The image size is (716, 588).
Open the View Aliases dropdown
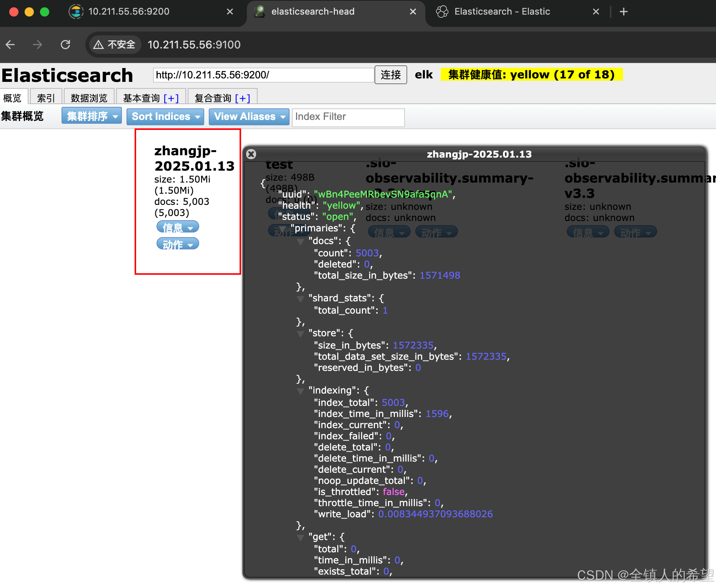[x=249, y=116]
